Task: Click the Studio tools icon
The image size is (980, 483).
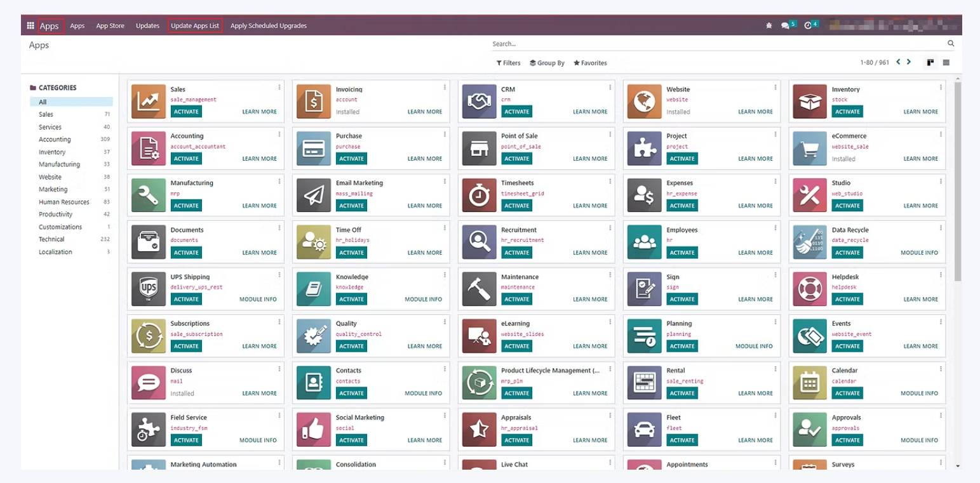Action: (x=810, y=195)
